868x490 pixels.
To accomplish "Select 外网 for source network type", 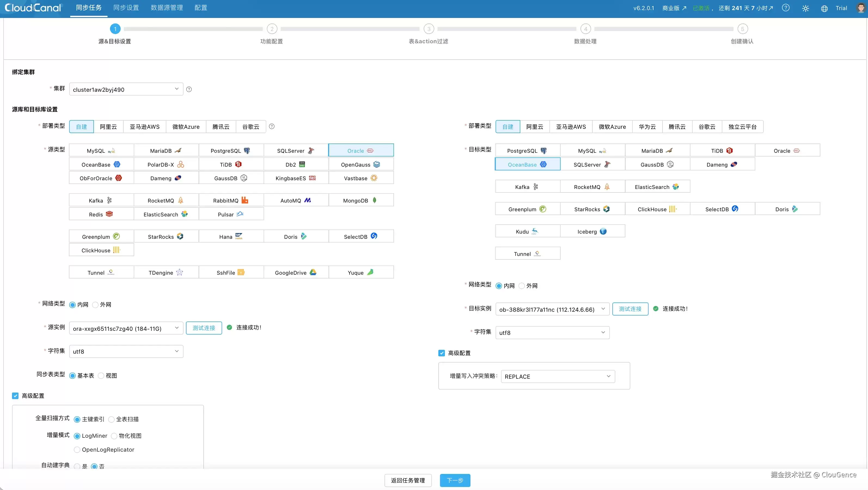I will pyautogui.click(x=102, y=305).
